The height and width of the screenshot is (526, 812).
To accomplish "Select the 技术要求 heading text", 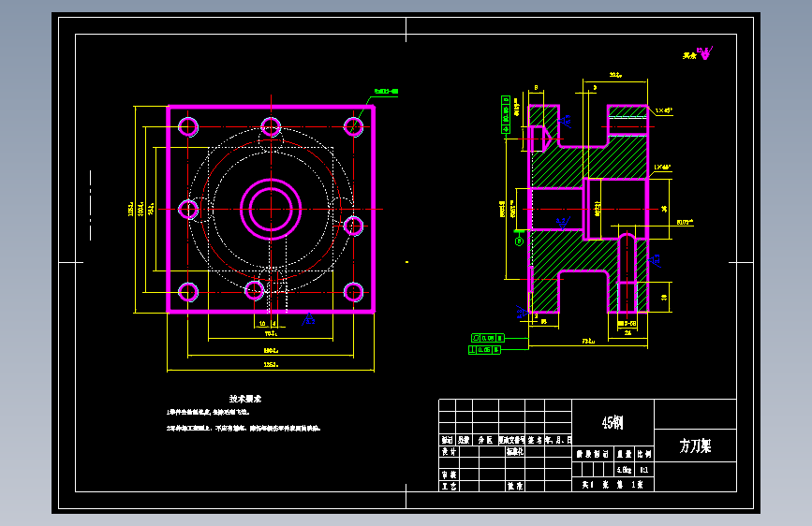I will [245, 399].
